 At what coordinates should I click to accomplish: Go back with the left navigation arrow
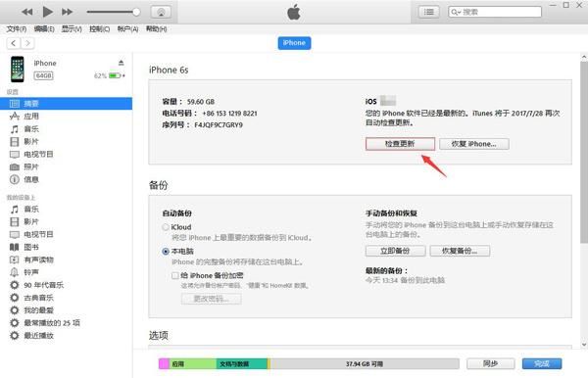pyautogui.click(x=14, y=43)
